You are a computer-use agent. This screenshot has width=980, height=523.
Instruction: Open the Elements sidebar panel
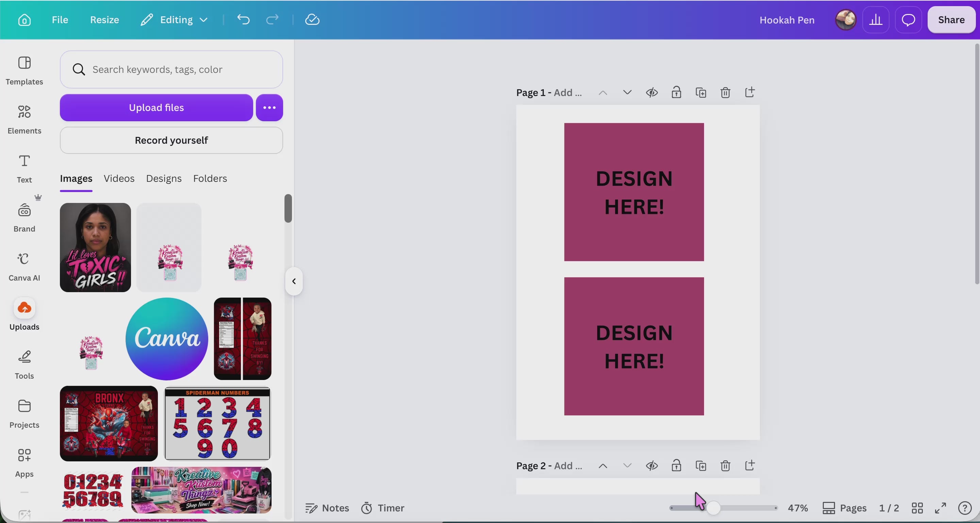[24, 120]
